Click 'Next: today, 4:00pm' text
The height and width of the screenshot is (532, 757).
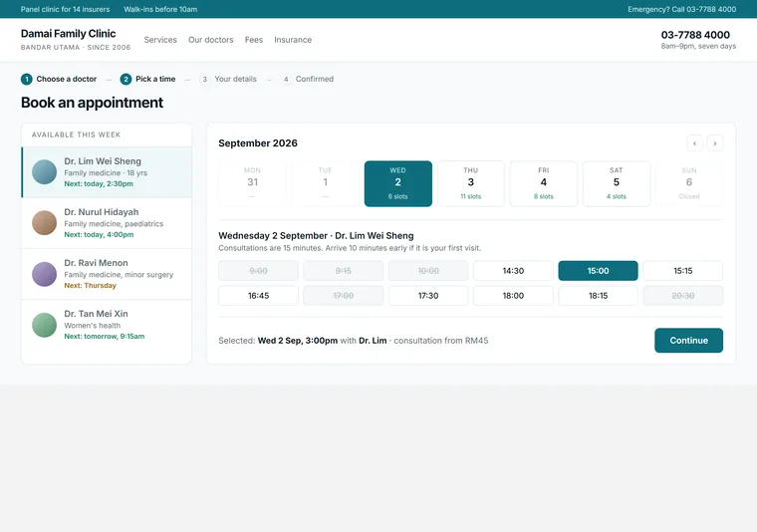click(99, 235)
